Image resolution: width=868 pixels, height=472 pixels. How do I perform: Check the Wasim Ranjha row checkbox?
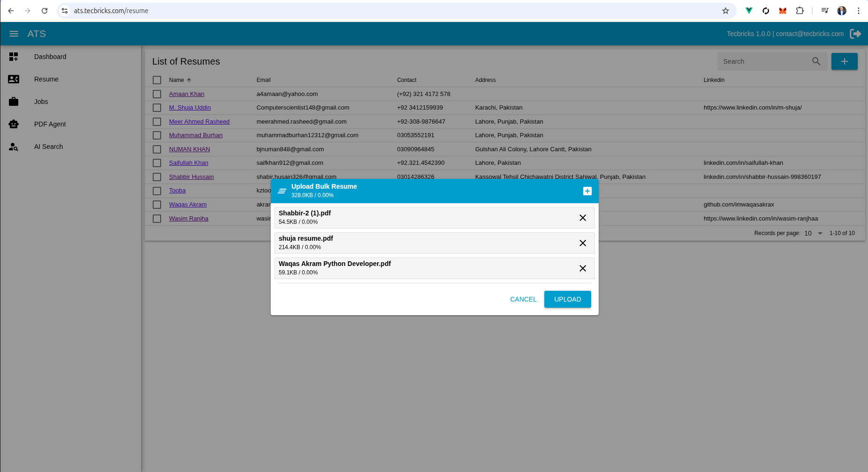(x=157, y=219)
